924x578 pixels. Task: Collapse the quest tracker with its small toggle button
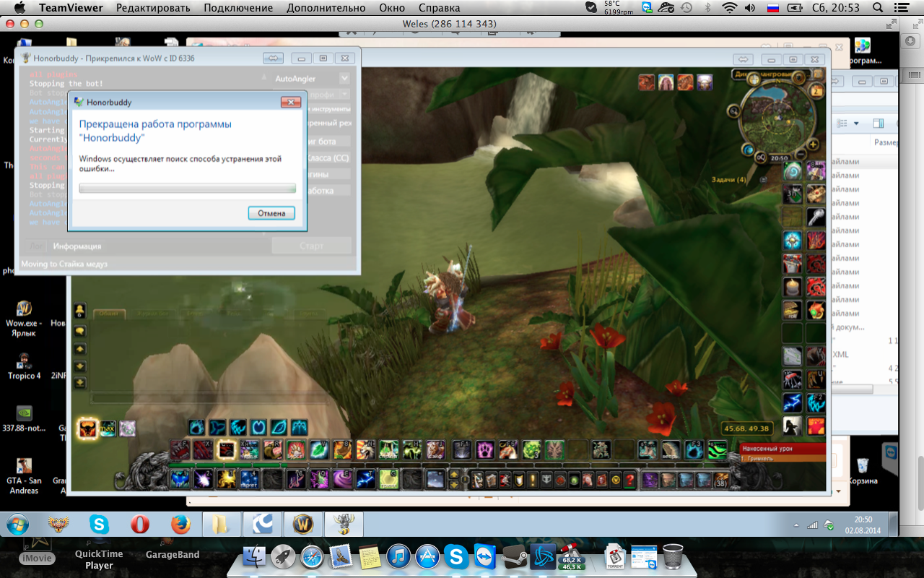(764, 178)
